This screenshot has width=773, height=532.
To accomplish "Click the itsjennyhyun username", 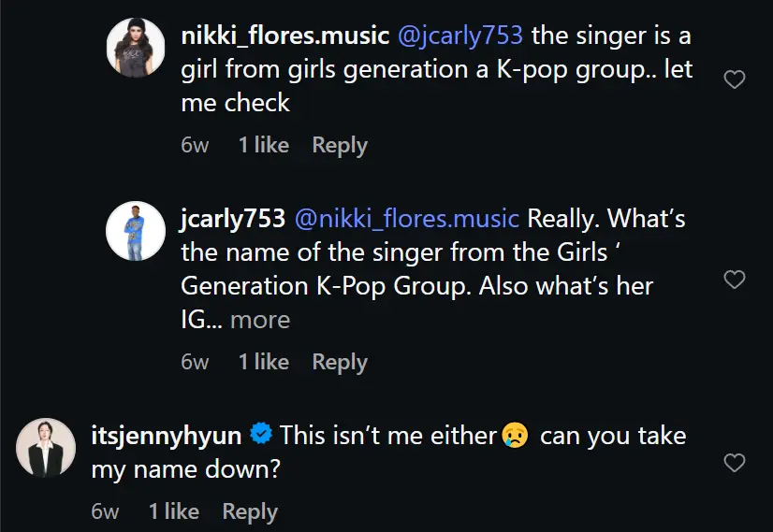I will (x=167, y=436).
